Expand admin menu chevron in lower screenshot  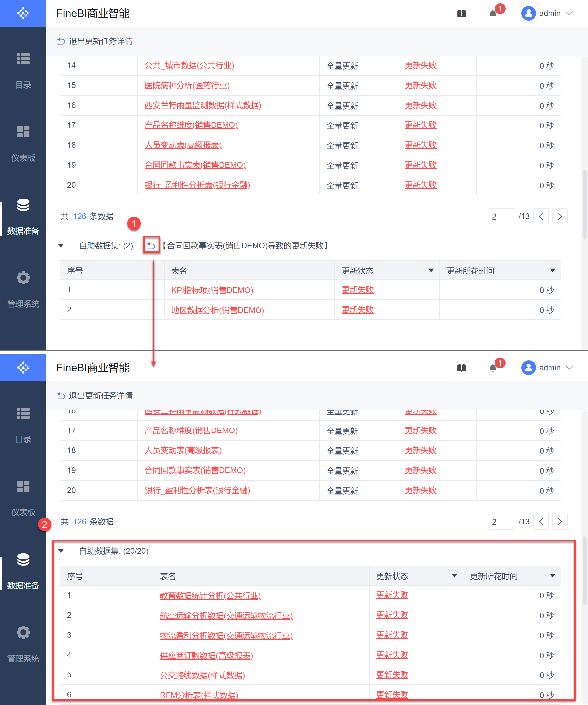(569, 368)
